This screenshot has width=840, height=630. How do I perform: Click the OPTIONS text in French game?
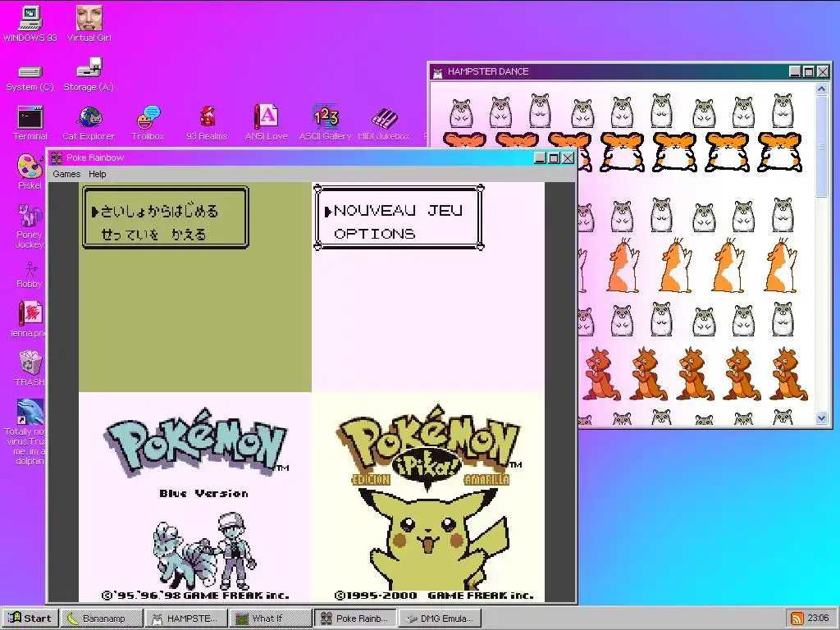[374, 234]
